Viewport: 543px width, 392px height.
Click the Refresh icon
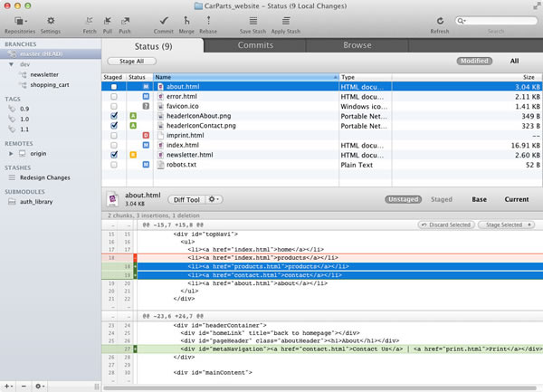[x=439, y=19]
